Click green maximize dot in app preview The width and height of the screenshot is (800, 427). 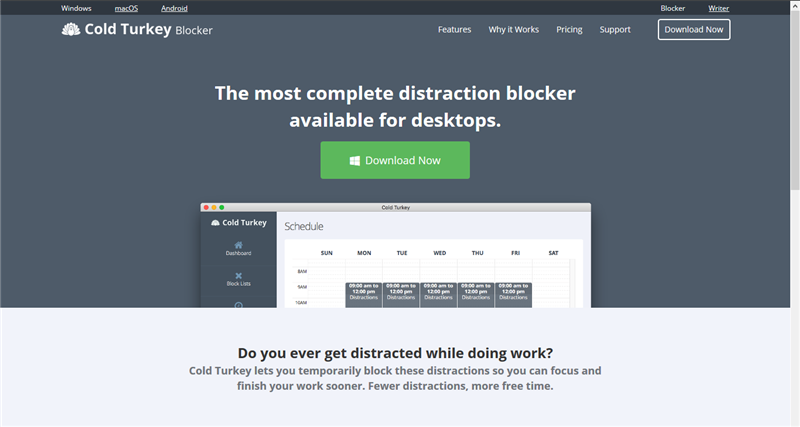[221, 207]
